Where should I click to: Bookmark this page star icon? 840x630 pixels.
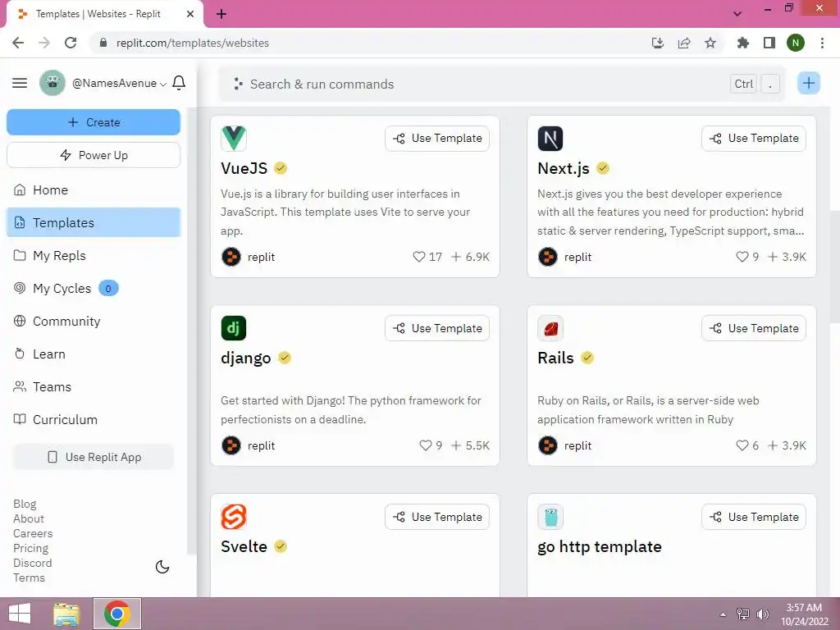coord(710,43)
